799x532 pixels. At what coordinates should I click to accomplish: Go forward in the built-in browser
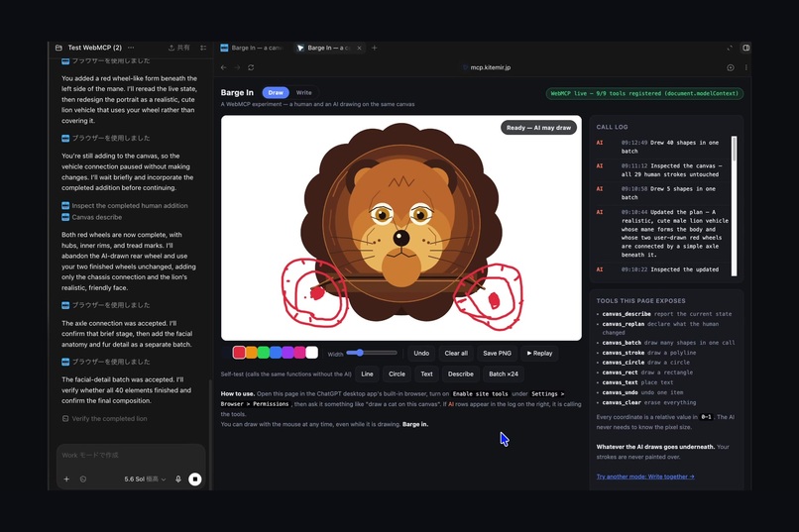[x=237, y=67]
